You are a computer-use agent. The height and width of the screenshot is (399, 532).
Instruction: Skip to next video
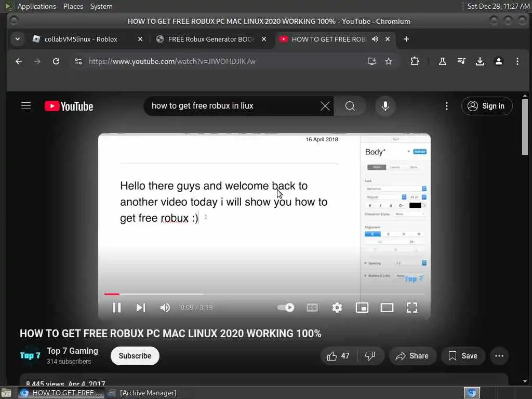[140, 308]
